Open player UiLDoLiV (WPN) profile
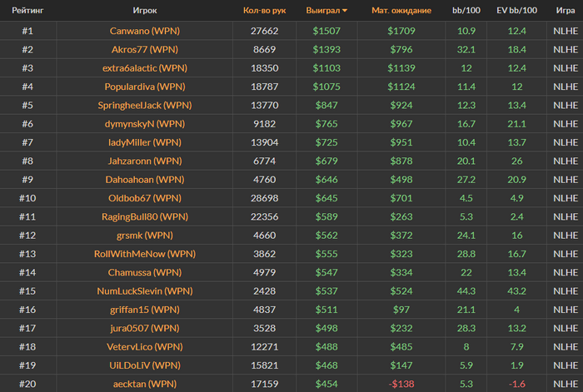 point(145,365)
